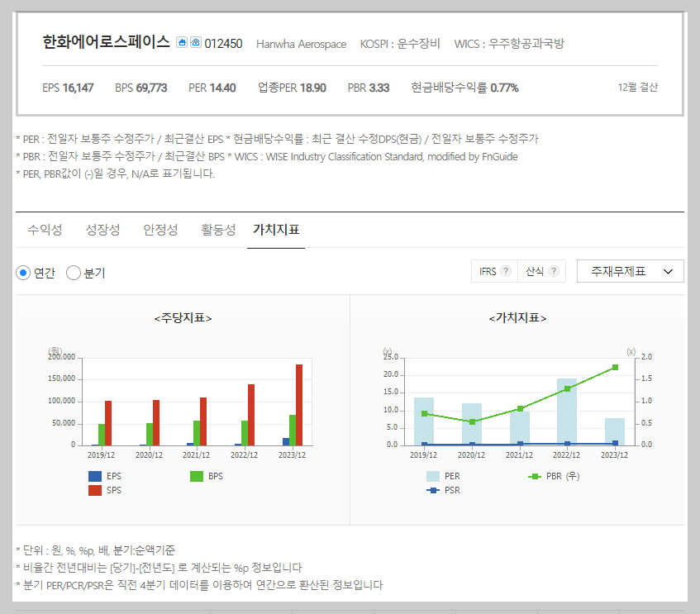The width and height of the screenshot is (700, 614).
Task: Select the 가치지표 tab
Action: (276, 230)
